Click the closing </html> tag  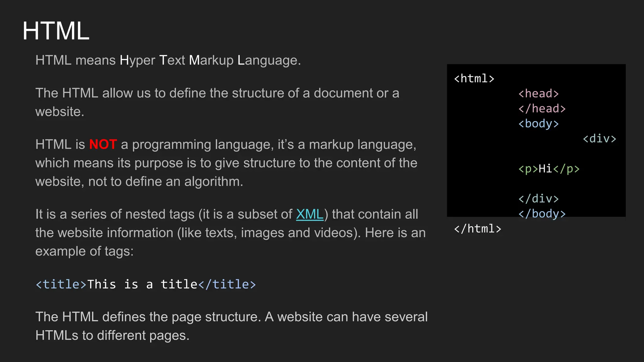[x=477, y=229]
